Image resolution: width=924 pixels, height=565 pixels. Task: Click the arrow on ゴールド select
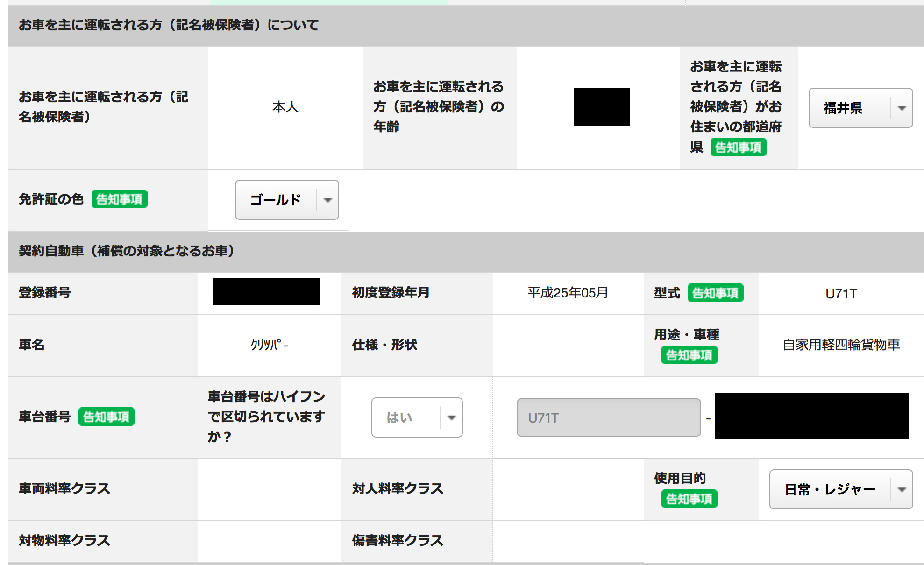tap(328, 200)
